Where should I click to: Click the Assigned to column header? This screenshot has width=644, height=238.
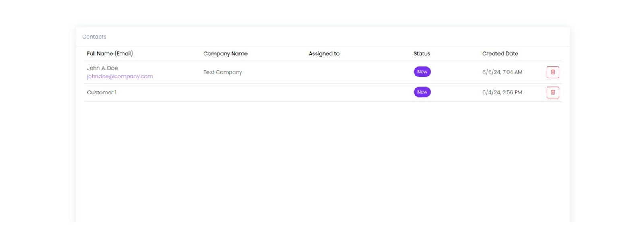coord(324,53)
